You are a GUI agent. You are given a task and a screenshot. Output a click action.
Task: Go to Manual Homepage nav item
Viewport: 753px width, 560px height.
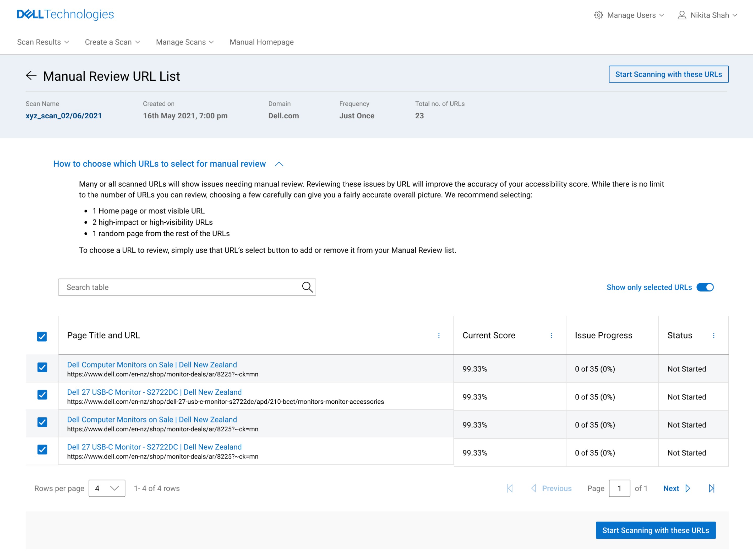click(x=261, y=42)
